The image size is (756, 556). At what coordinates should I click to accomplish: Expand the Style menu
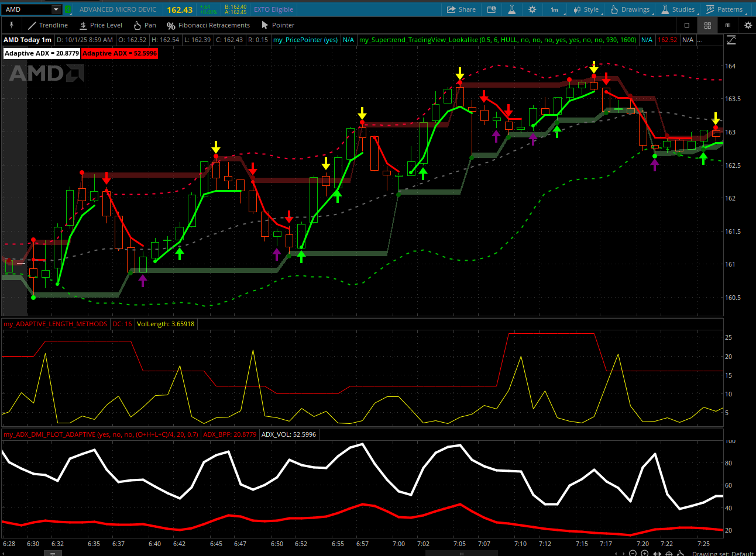[x=586, y=9]
